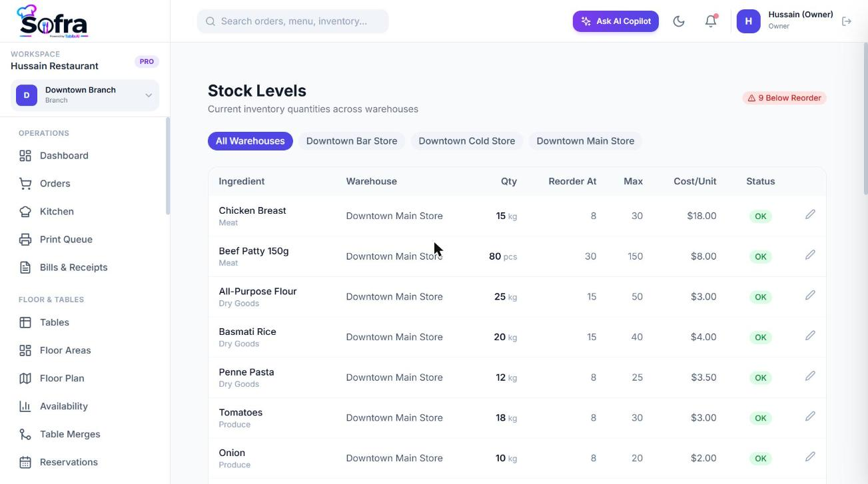
Task: Click the Ingredient column header
Action: (241, 181)
